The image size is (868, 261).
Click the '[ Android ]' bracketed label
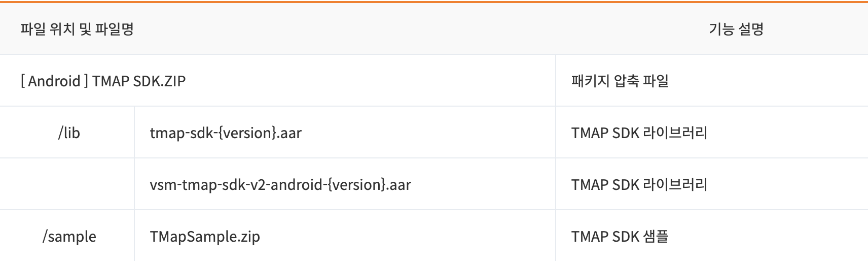click(x=55, y=81)
